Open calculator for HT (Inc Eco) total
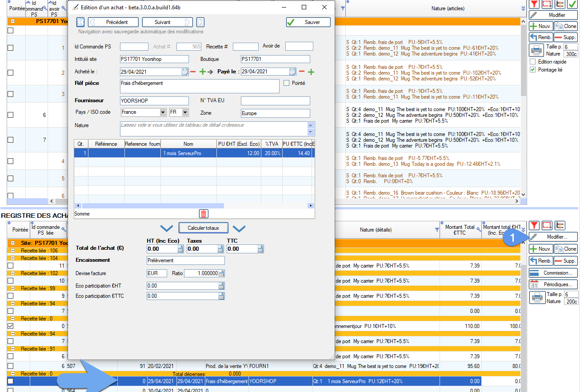580x392 pixels. [180, 249]
